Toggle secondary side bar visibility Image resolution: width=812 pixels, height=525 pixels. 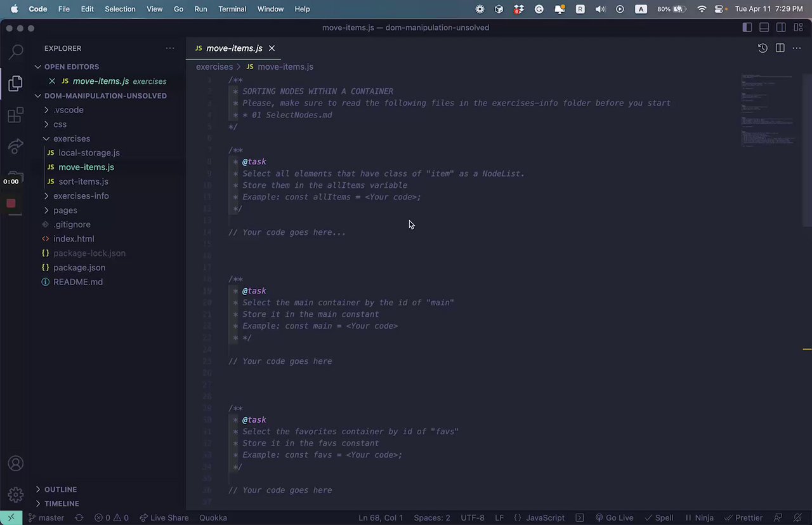[781, 27]
